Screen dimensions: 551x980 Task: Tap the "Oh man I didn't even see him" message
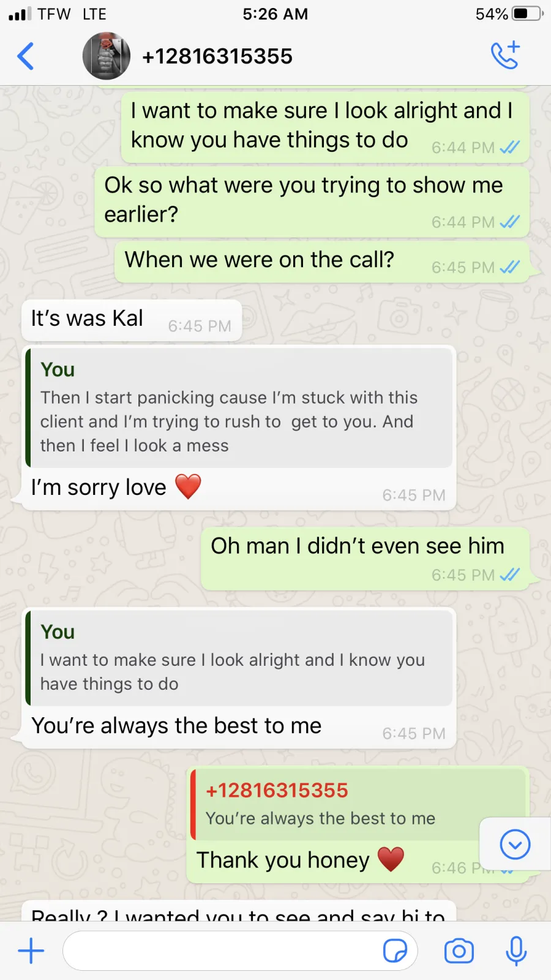(x=365, y=559)
